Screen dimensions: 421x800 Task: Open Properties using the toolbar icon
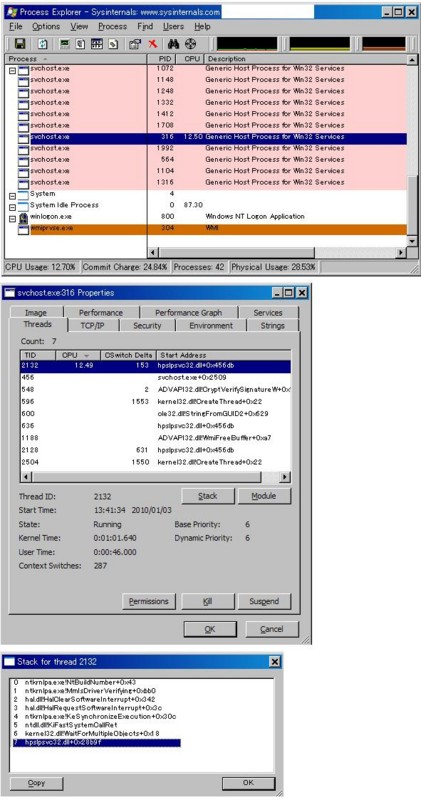pos(135,44)
